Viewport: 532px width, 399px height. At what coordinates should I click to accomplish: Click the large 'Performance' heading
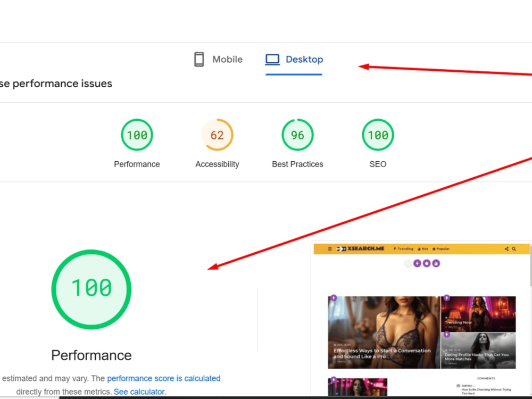(x=92, y=355)
